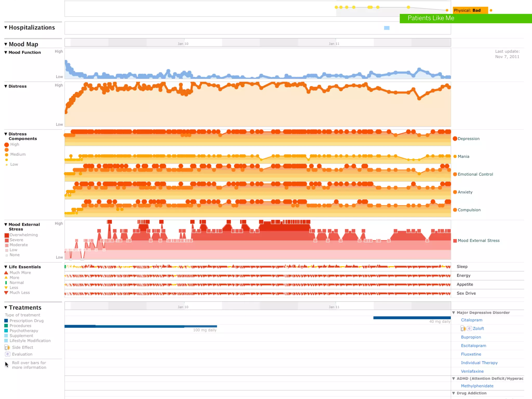Click the Emotional Control legend dot

[x=455, y=174]
